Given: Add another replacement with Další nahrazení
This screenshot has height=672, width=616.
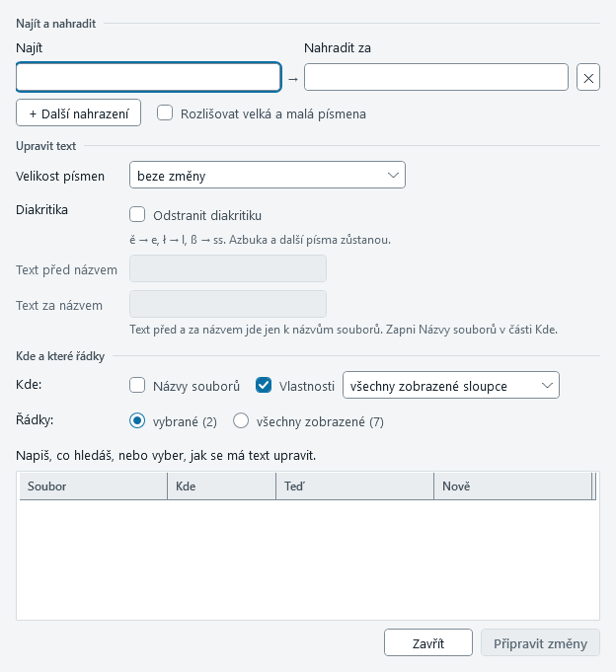Looking at the screenshot, I should tap(78, 112).
